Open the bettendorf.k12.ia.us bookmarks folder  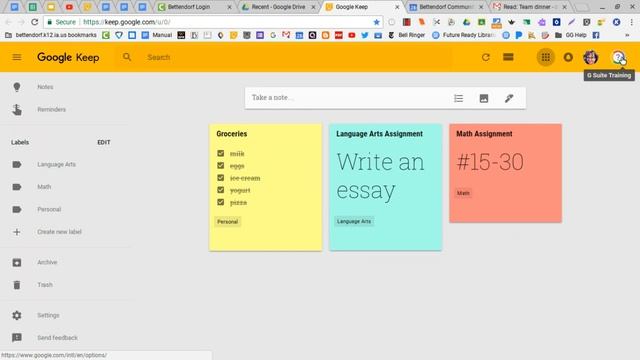pos(51,35)
